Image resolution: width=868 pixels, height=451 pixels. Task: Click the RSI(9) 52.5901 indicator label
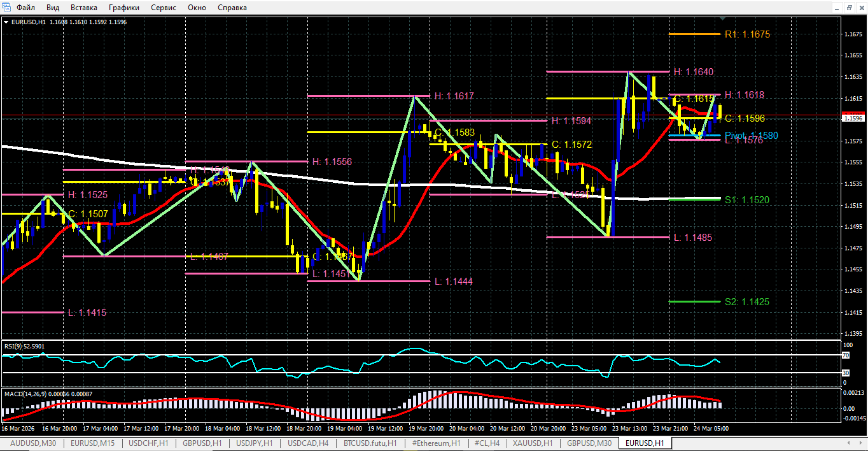pos(25,346)
